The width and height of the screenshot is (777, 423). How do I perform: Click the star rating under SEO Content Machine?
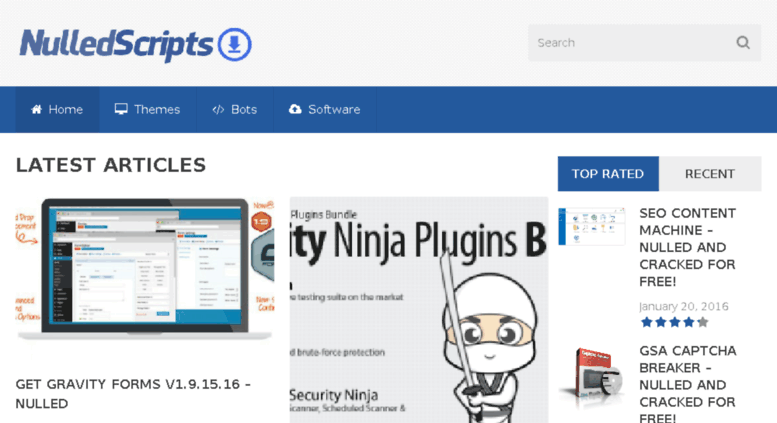[674, 322]
